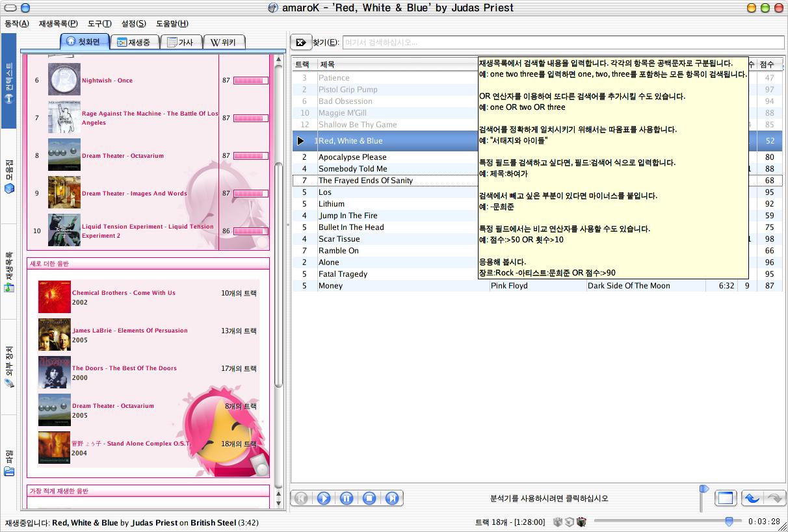Open Dream Theater - Images And Words link

click(x=135, y=194)
